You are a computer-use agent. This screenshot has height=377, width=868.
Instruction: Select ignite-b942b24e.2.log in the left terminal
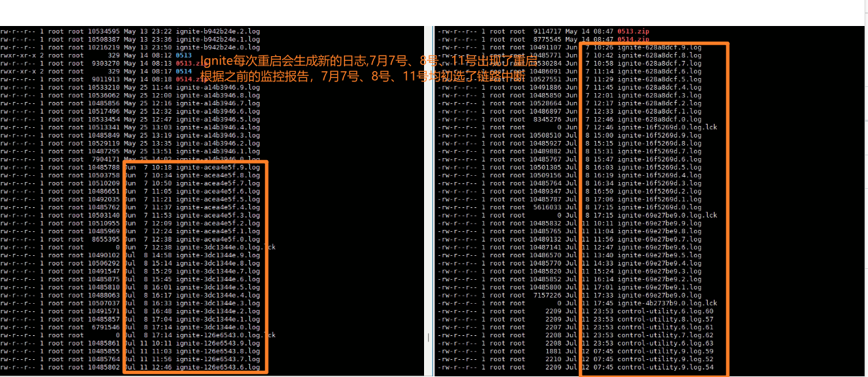pyautogui.click(x=218, y=31)
